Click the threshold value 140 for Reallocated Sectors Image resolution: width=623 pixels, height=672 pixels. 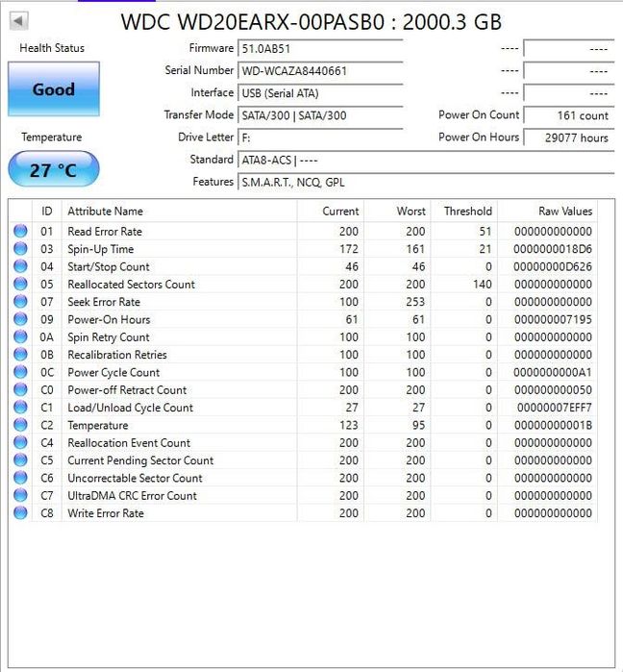click(x=483, y=285)
